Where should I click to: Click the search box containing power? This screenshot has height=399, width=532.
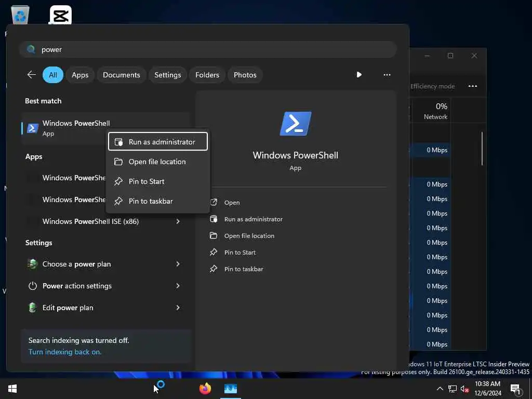click(x=208, y=49)
